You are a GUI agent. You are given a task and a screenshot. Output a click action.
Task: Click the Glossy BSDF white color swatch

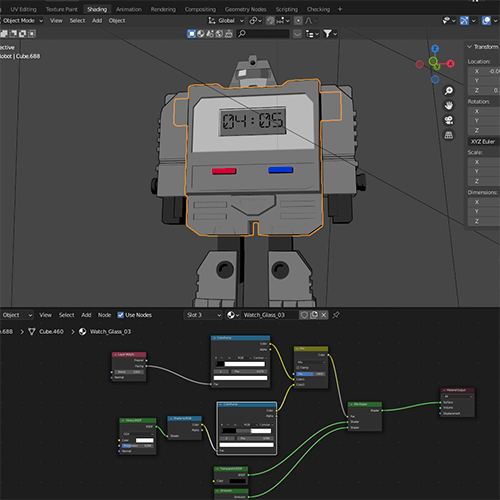click(145, 440)
